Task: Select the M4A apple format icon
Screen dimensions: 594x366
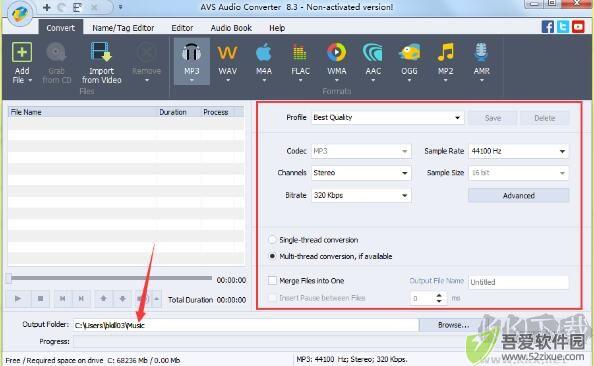Action: [264, 52]
